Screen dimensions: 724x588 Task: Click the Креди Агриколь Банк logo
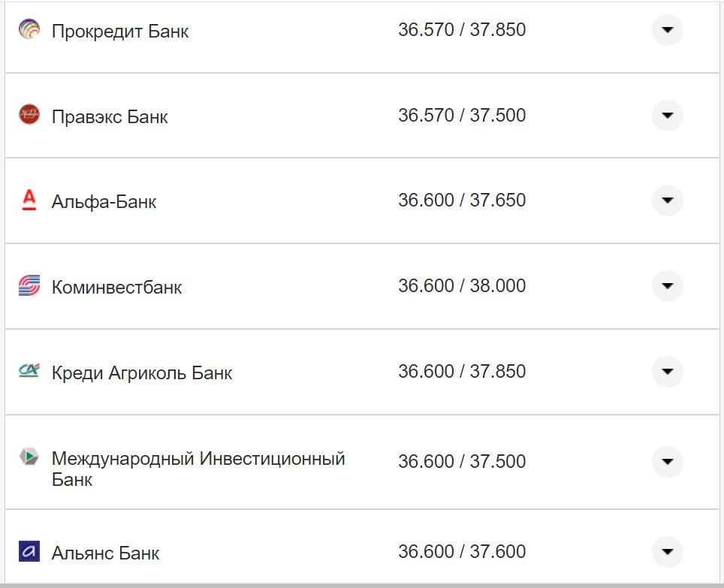pyautogui.click(x=29, y=370)
